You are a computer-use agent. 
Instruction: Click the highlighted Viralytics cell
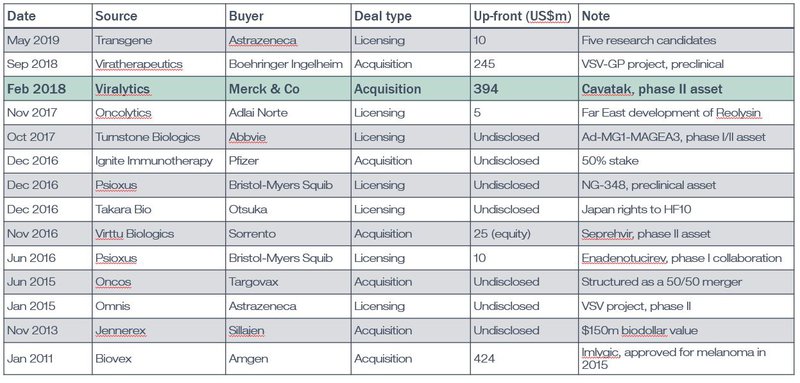(x=122, y=89)
